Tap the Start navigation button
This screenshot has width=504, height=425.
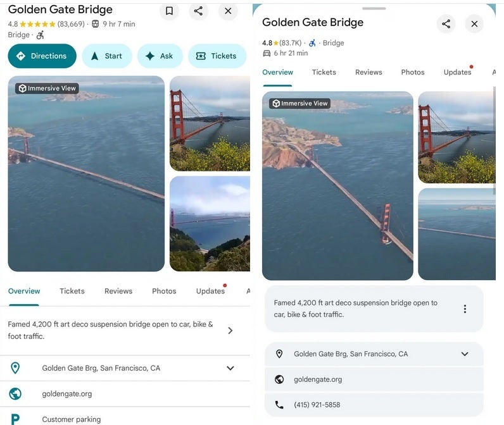[x=106, y=56]
